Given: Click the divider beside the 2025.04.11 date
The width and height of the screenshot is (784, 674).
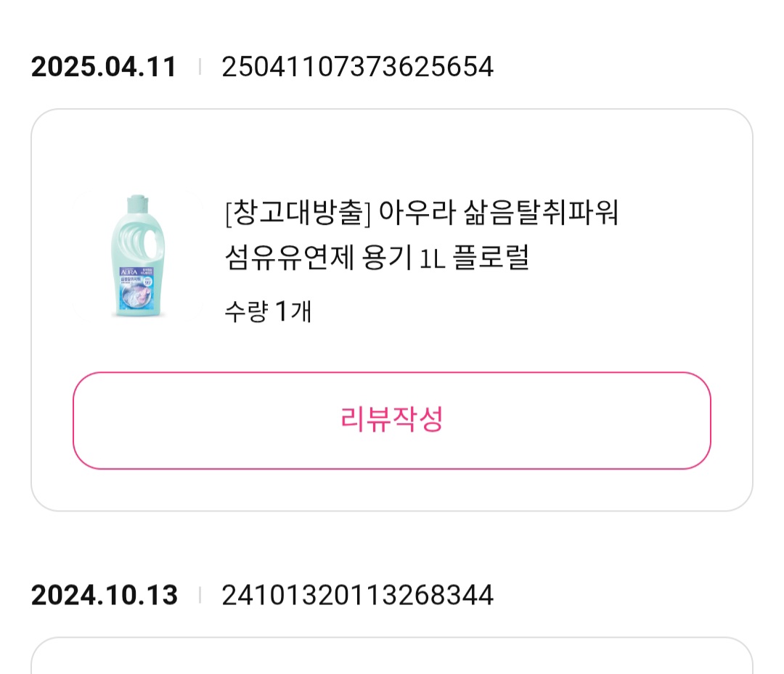Looking at the screenshot, I should [x=200, y=67].
